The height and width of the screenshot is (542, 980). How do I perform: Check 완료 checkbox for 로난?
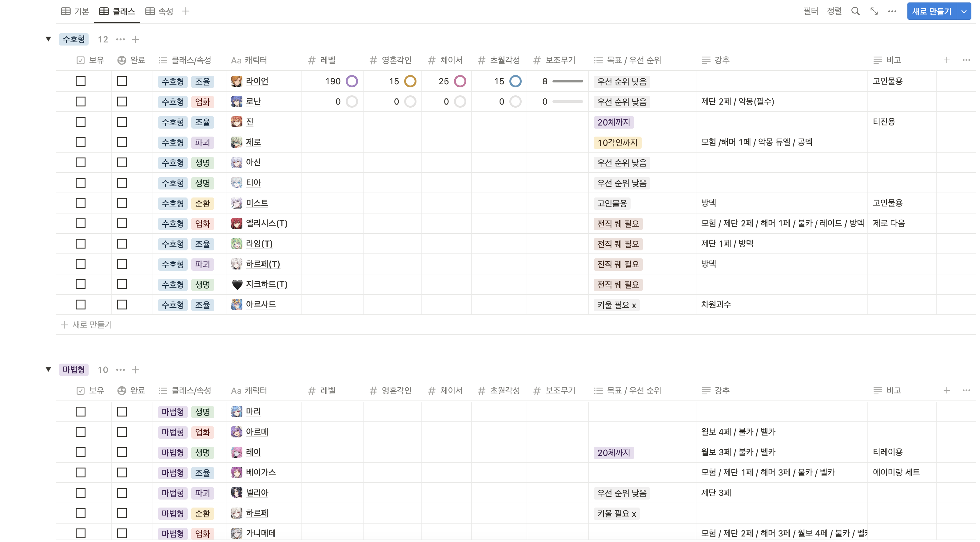pyautogui.click(x=122, y=102)
